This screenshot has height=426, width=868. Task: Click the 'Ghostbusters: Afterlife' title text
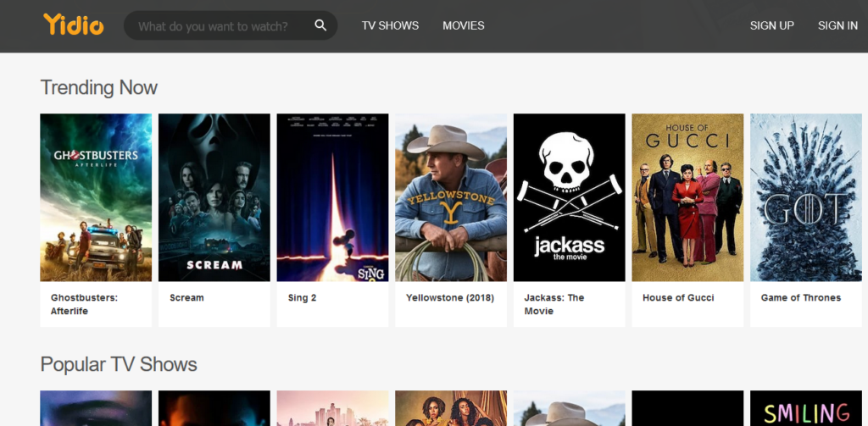pyautogui.click(x=84, y=304)
